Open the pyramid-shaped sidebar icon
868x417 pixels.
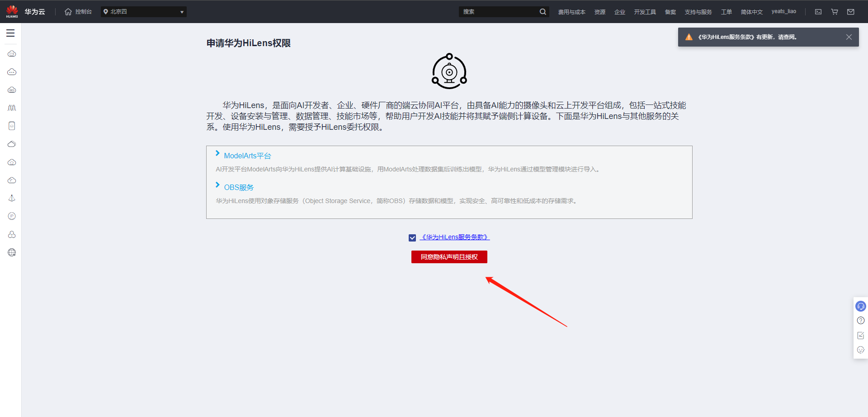pos(12,198)
